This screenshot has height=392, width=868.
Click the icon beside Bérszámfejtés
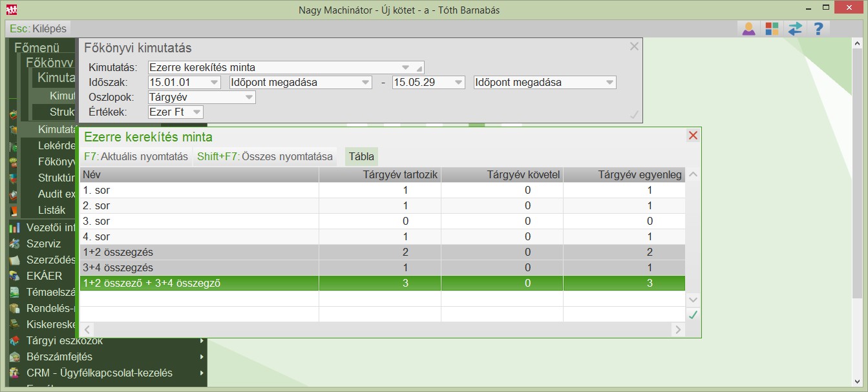point(15,356)
